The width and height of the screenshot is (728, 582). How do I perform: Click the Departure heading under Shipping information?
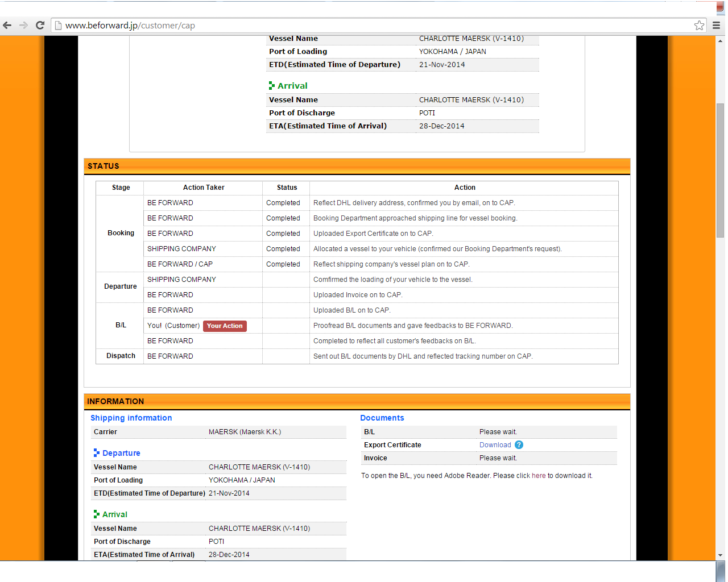(121, 453)
